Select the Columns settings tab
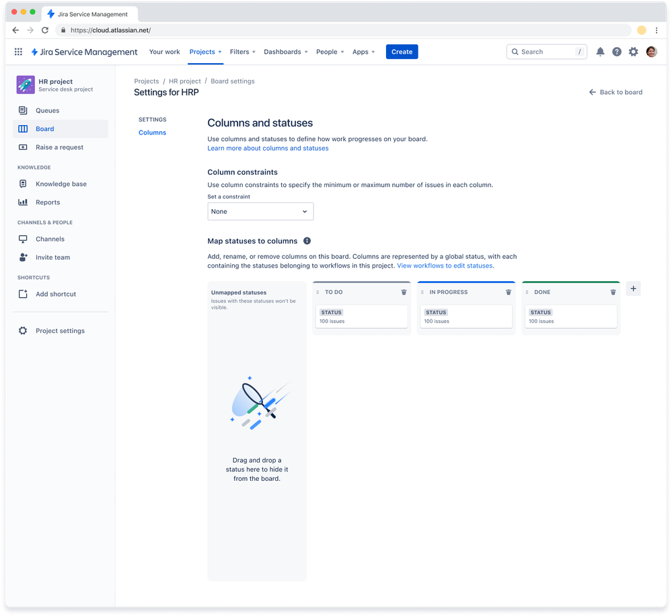 point(152,132)
